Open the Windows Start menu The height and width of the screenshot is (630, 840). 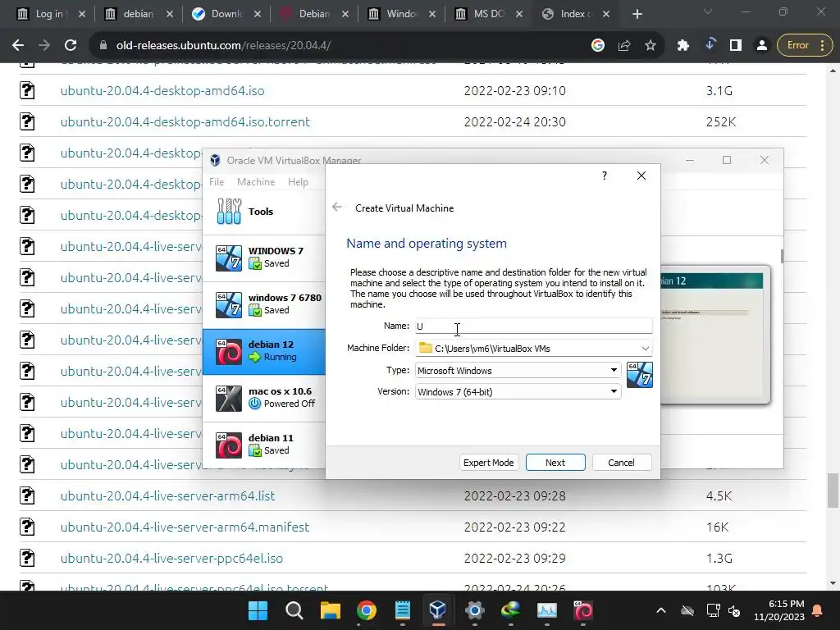click(x=258, y=610)
